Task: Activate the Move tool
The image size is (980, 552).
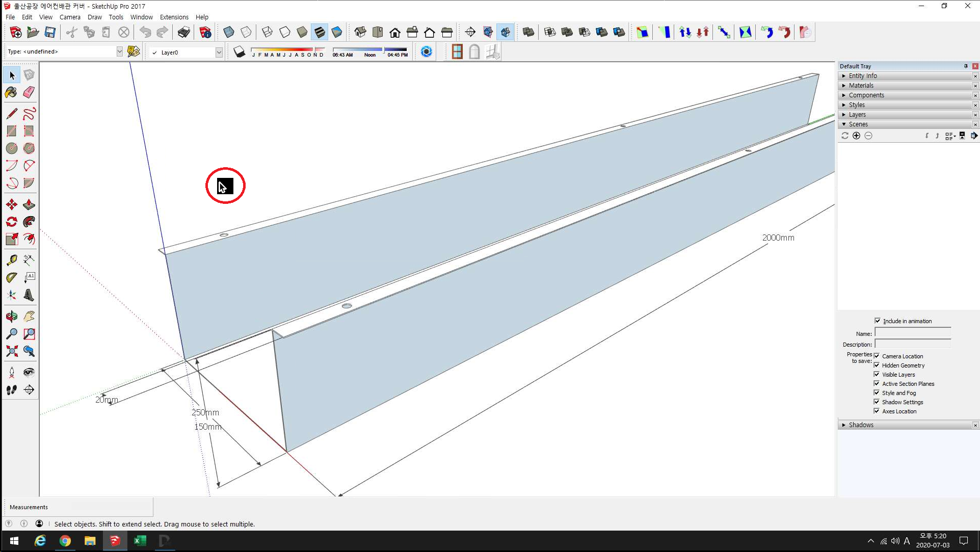Action: [x=11, y=205]
